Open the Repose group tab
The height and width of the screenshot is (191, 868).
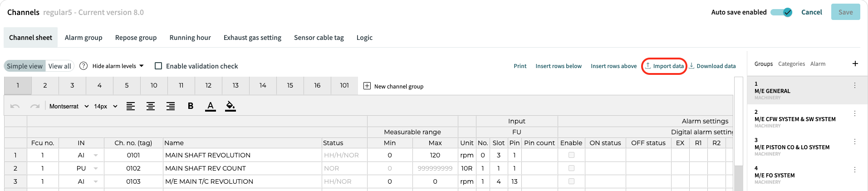(x=136, y=38)
